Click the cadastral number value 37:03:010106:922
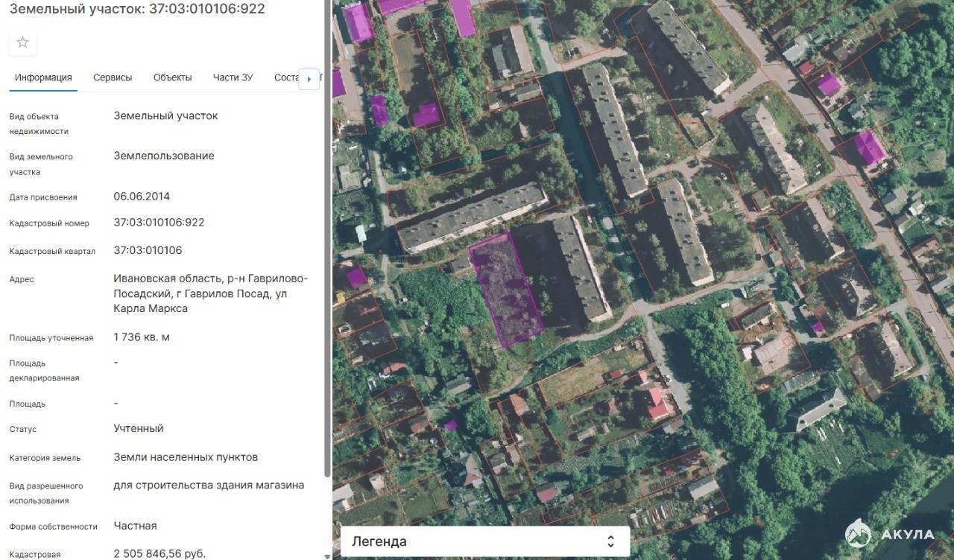Viewport: 954px width, 560px height. (x=159, y=223)
